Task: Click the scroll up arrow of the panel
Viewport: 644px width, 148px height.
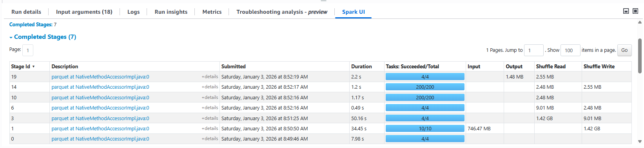Action: click(640, 22)
